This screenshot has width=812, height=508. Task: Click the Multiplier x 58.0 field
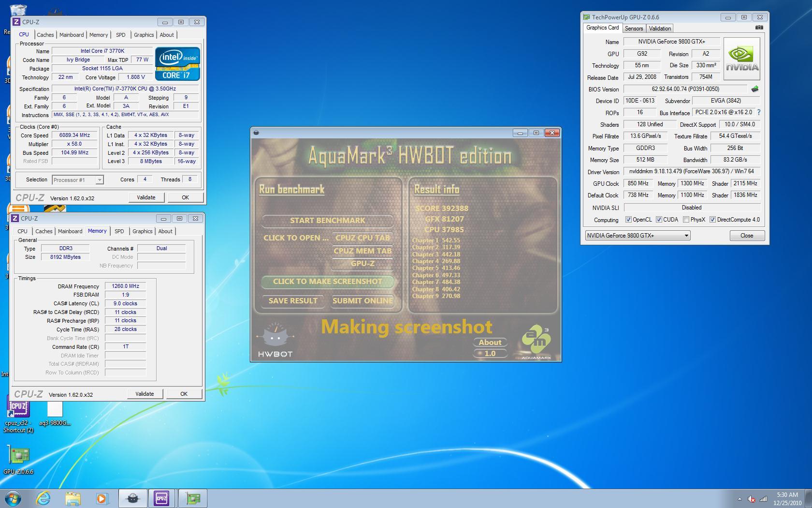pyautogui.click(x=74, y=144)
